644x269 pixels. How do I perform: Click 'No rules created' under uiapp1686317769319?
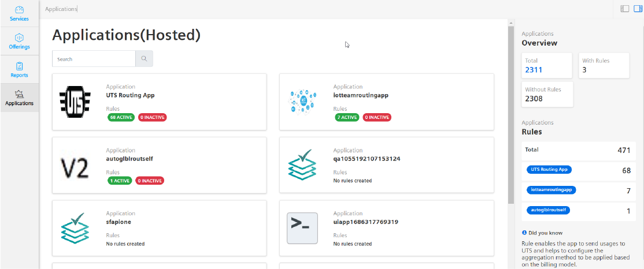[353, 244]
